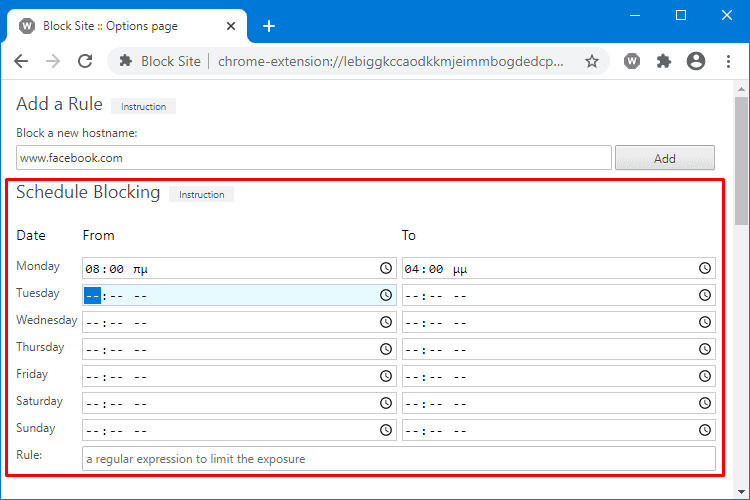Click the "Block a new hostname:" label

(77, 133)
